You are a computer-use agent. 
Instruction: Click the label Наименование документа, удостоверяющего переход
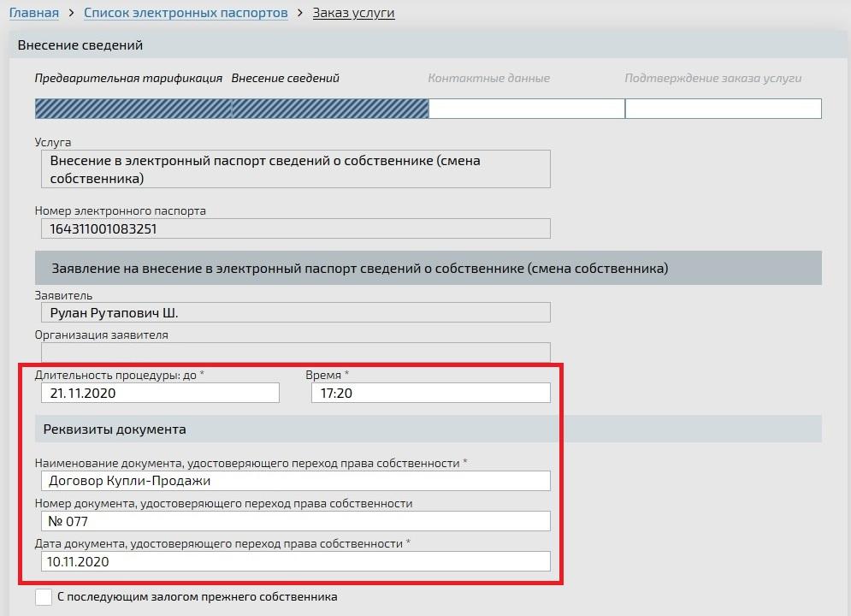pos(251,463)
